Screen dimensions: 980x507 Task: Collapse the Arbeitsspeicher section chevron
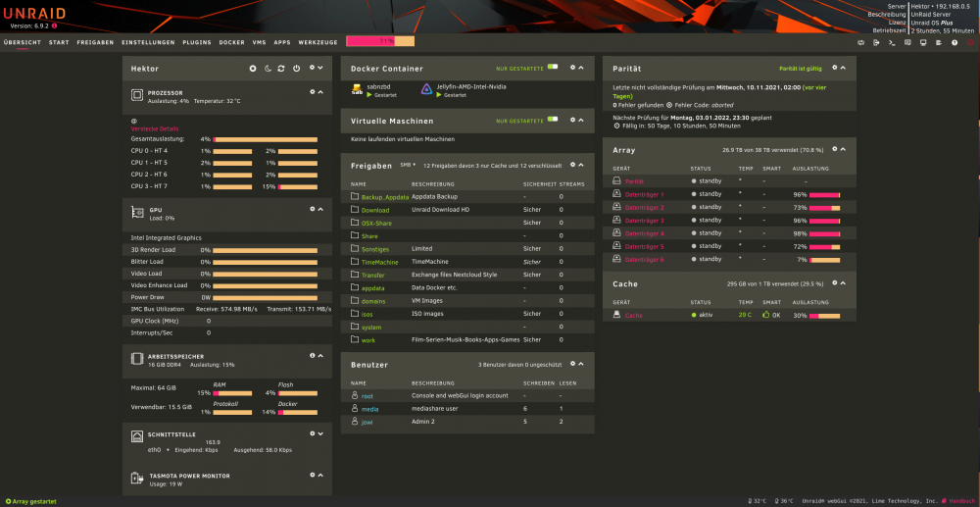pyautogui.click(x=320, y=355)
